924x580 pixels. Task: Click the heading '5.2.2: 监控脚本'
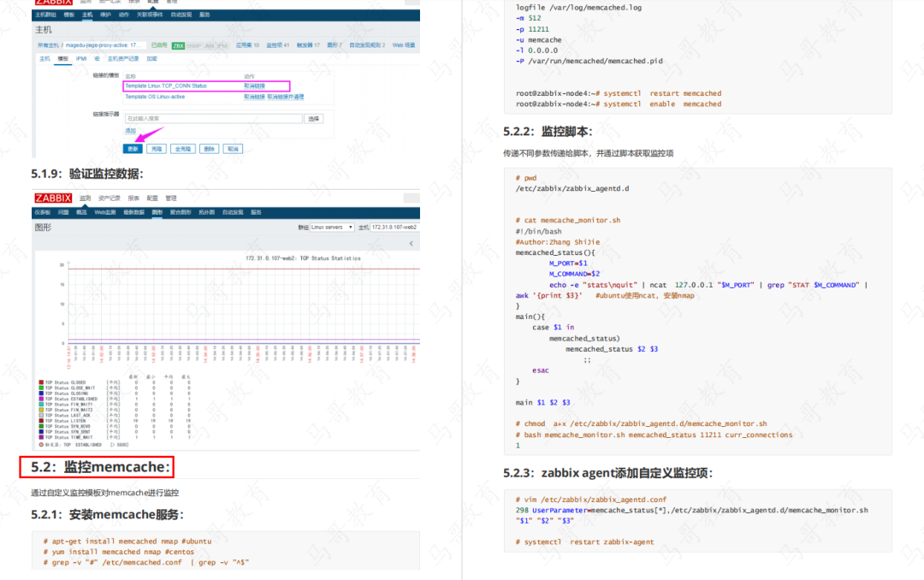pos(548,132)
